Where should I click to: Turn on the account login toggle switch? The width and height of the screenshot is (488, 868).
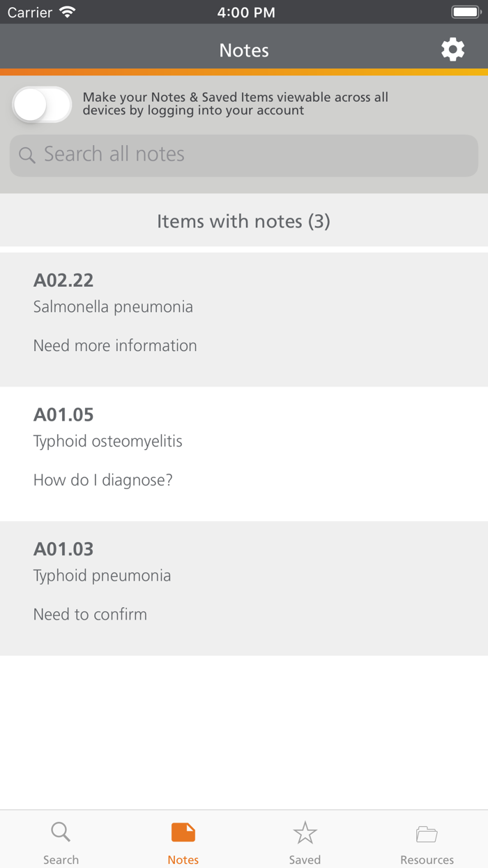(x=40, y=104)
